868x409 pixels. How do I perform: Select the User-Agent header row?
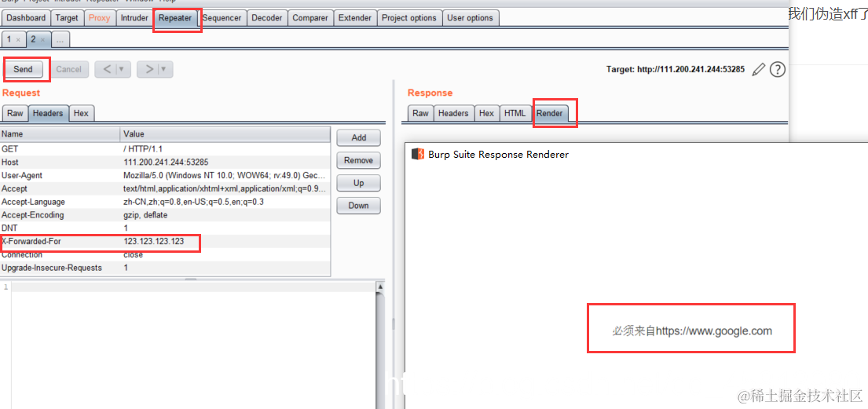click(x=165, y=175)
